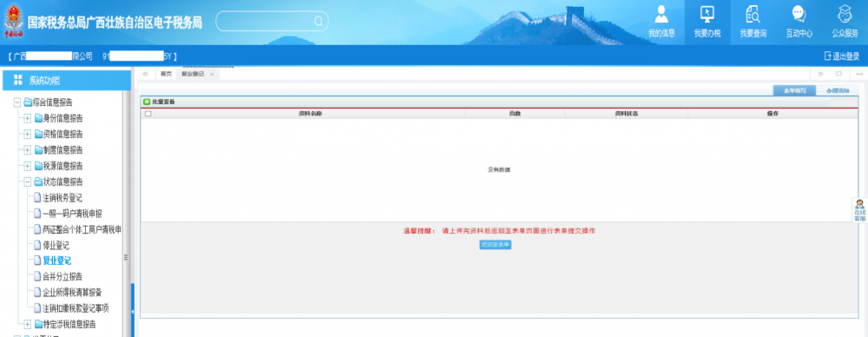Click the 没有数据 empty table message

[x=499, y=169]
